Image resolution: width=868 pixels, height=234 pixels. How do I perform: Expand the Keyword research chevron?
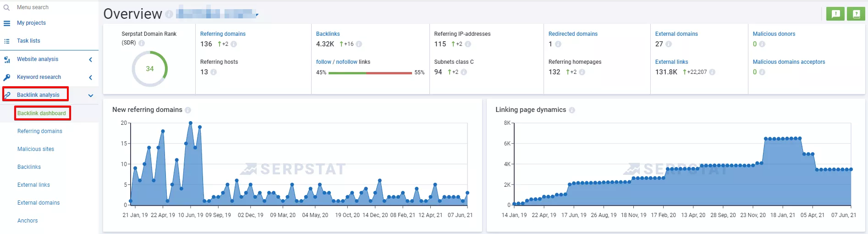pos(90,77)
